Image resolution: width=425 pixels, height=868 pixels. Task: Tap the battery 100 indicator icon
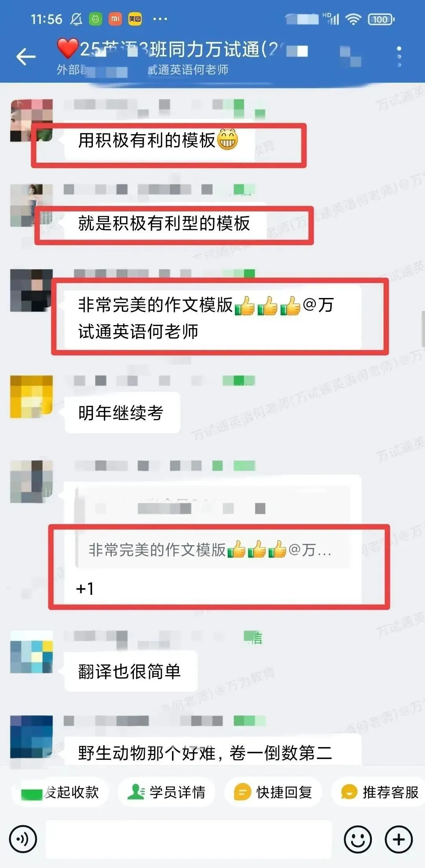pos(381,19)
